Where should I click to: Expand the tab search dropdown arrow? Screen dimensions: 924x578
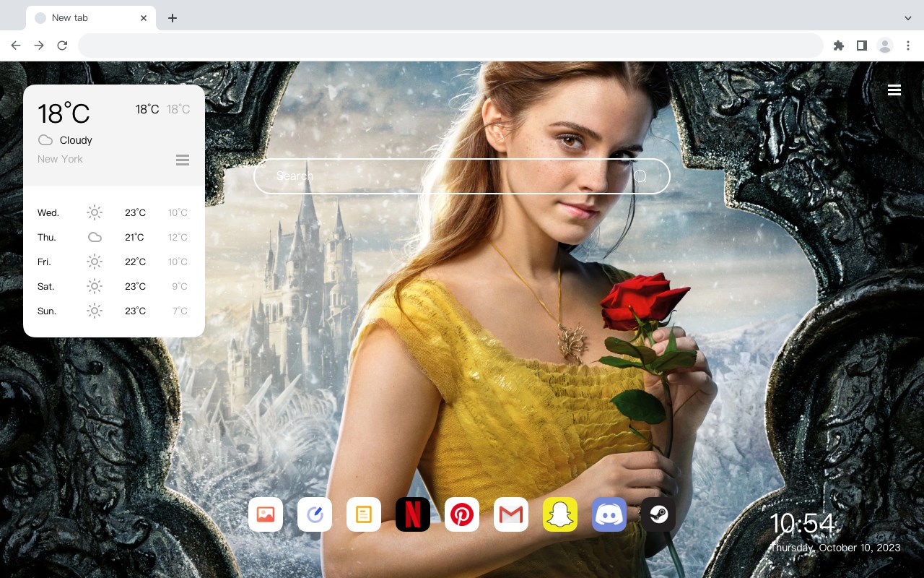tap(907, 18)
